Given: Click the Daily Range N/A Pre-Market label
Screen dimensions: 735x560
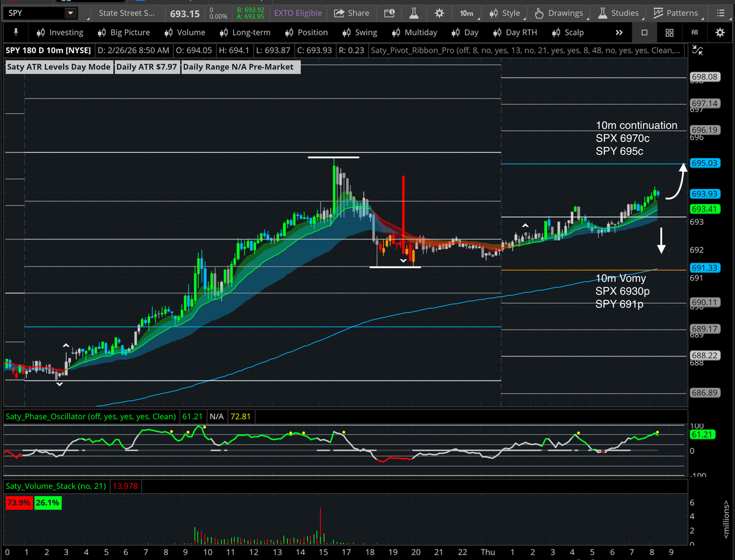Looking at the screenshot, I should (x=241, y=67).
